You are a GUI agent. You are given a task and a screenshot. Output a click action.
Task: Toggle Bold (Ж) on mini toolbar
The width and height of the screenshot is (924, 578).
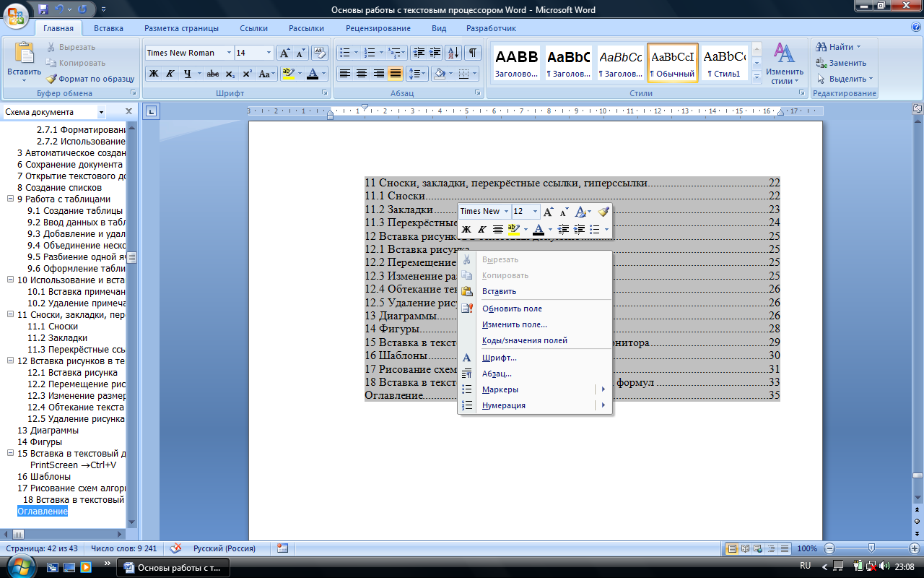pyautogui.click(x=466, y=229)
